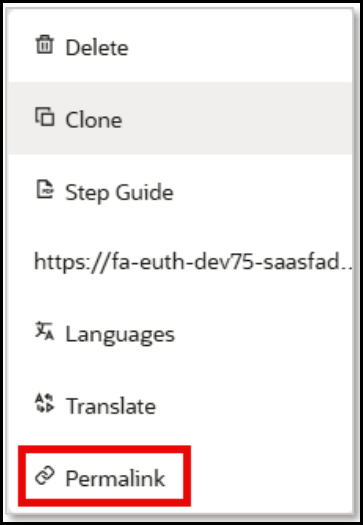363x525 pixels.
Task: Click the Translate arrows icon
Action: (x=45, y=403)
